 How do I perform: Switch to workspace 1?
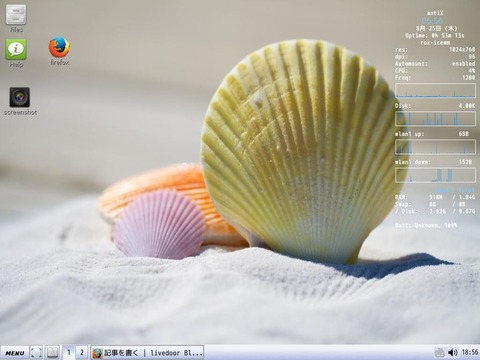pos(69,352)
